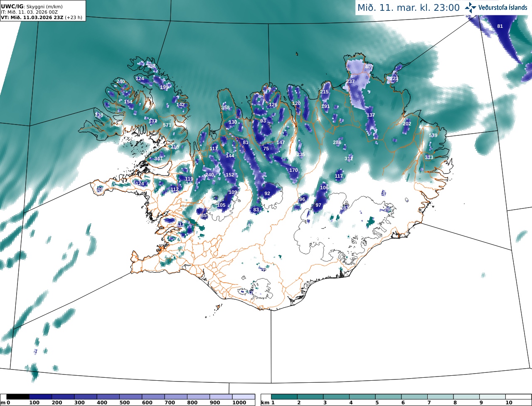Click the visibility value 96
This screenshot has width=532, height=406.
pyautogui.click(x=302, y=199)
